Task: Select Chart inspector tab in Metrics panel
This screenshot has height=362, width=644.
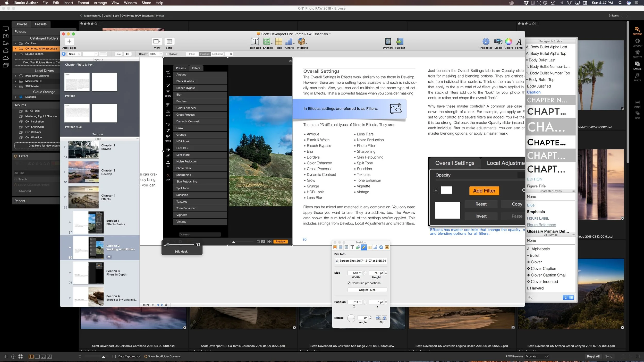Action: coord(375,247)
